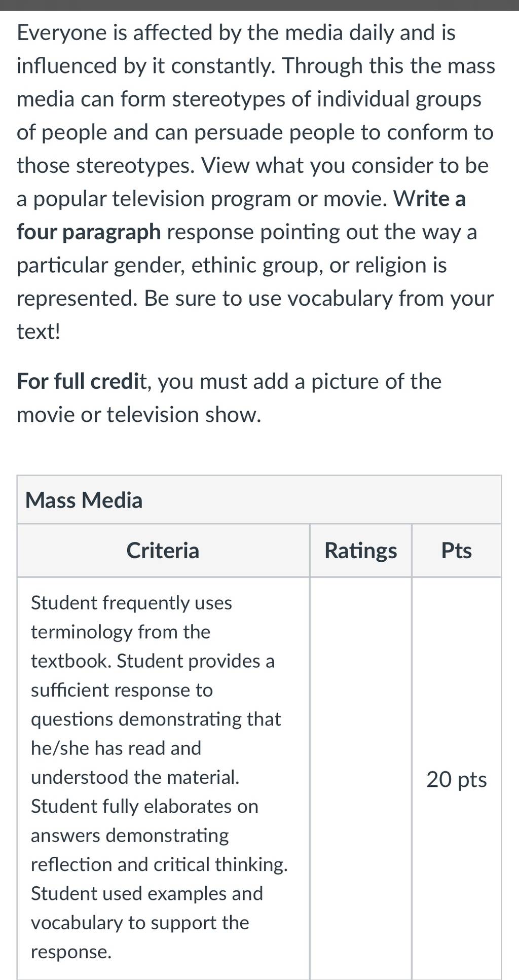Click the 'Student frequently uses' criteria line
The image size is (519, 980).
132,603
